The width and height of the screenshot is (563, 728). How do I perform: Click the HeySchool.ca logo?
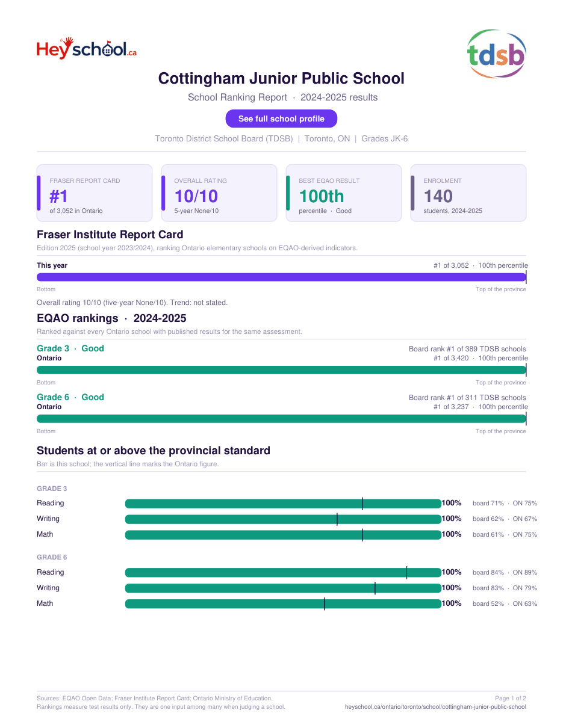point(87,48)
